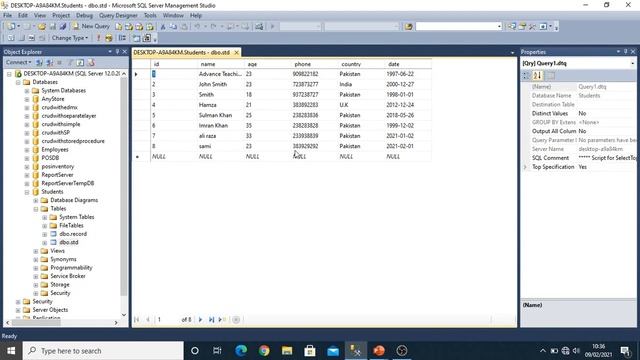Click the Find in Files icon
Image resolution: width=640 pixels, height=360 pixels.
(x=409, y=27)
